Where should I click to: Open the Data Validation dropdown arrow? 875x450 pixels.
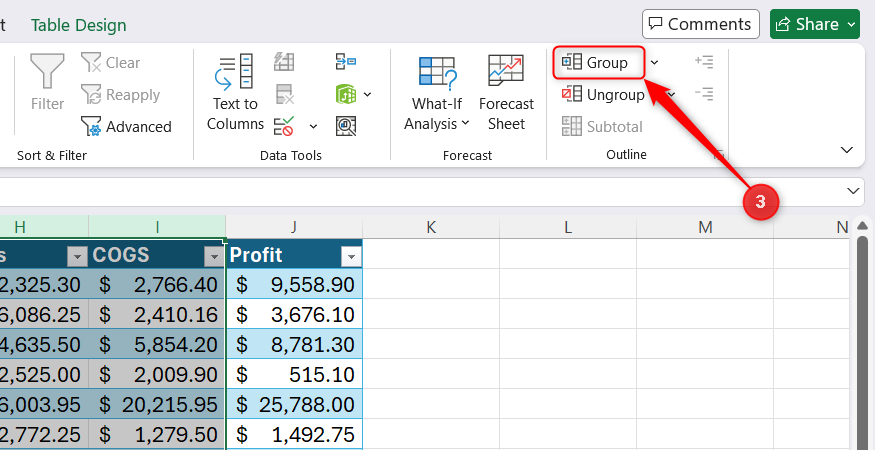[314, 127]
